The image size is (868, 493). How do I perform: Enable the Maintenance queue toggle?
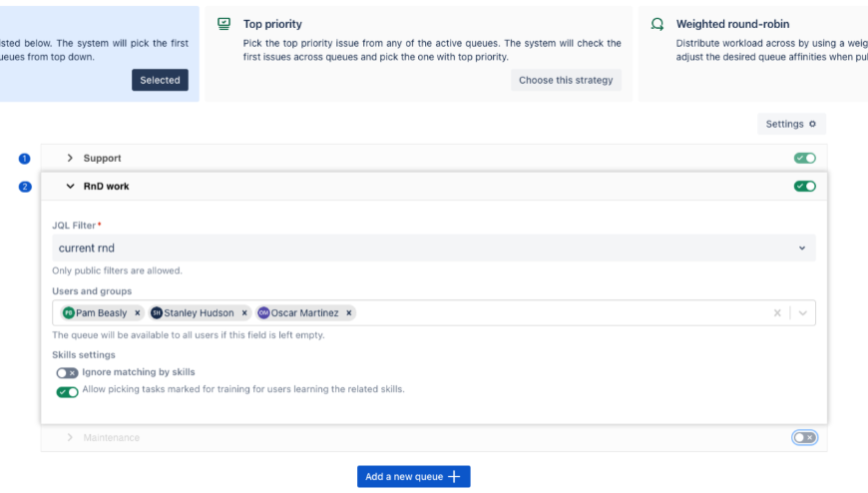(804, 438)
